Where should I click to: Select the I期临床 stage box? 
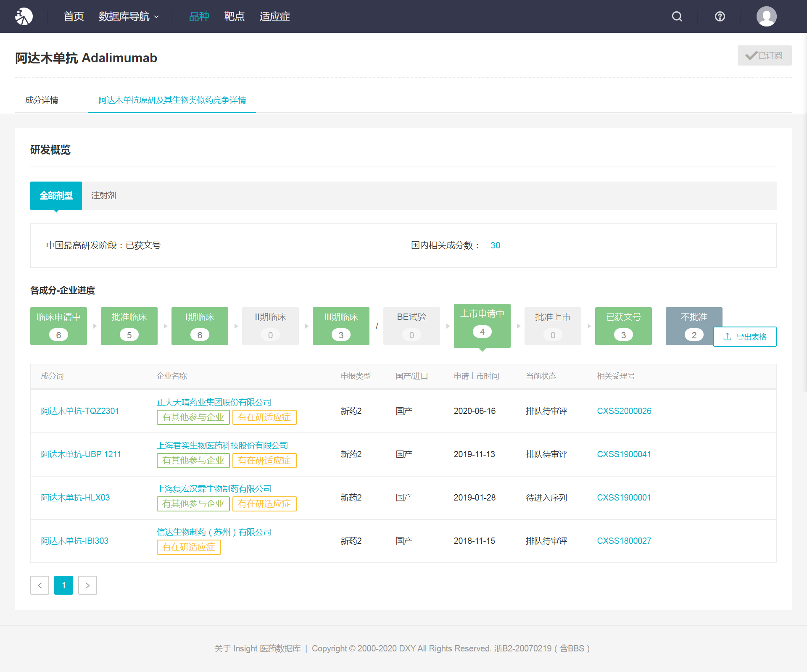[200, 326]
